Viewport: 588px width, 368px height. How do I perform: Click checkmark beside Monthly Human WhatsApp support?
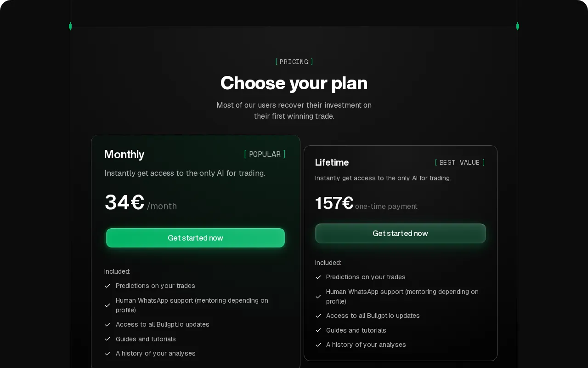point(107,305)
